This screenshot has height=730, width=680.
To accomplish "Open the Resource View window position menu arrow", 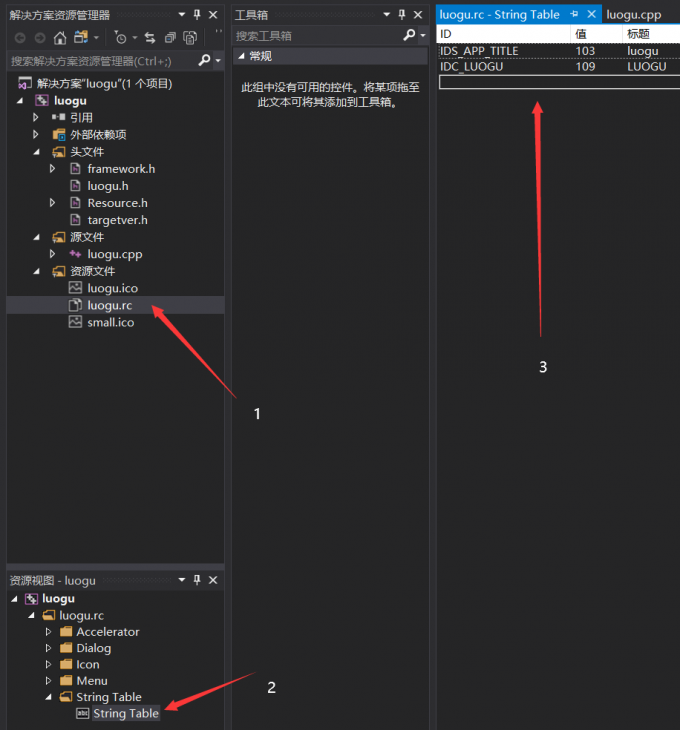I will coord(182,580).
